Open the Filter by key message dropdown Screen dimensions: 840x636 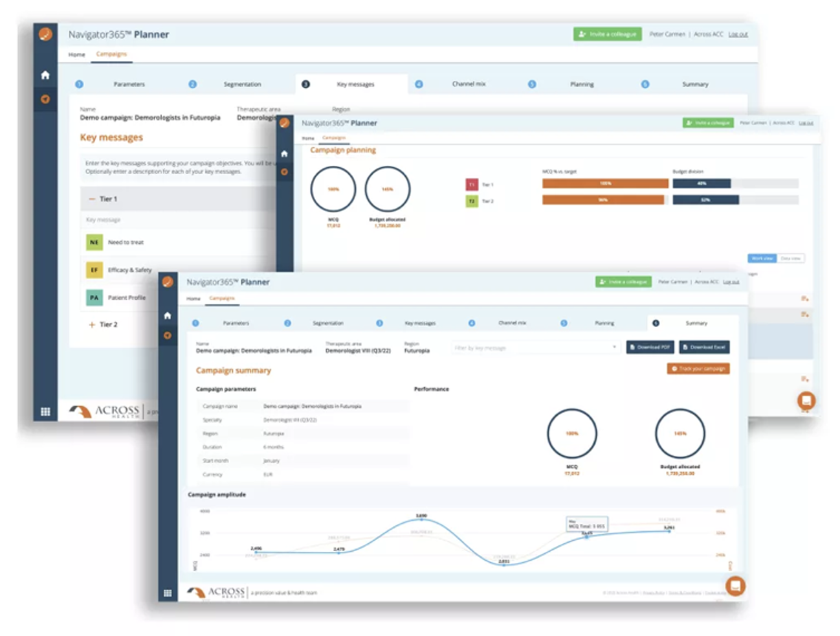(535, 348)
